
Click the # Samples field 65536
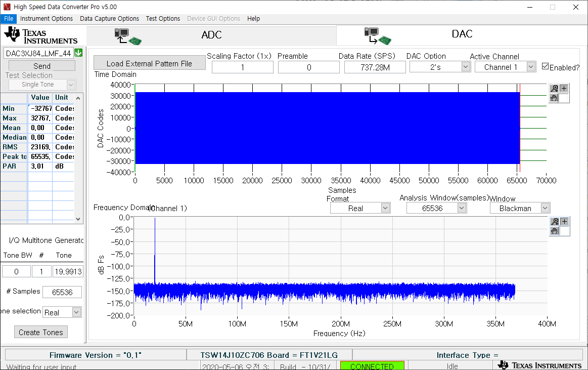(x=62, y=292)
